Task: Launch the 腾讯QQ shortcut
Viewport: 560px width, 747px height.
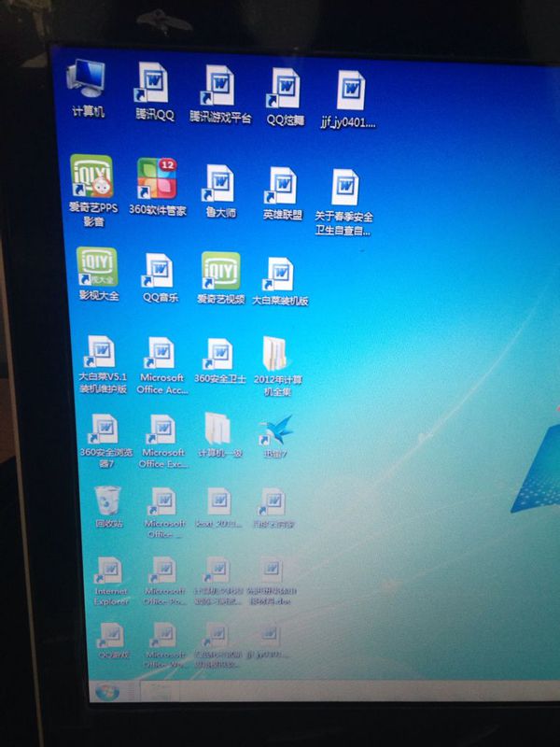Action: (x=154, y=92)
